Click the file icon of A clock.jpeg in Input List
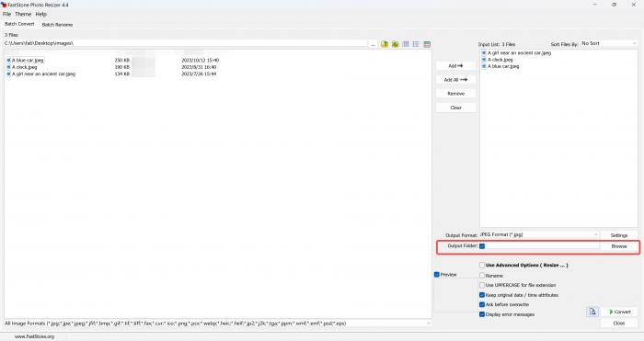 point(484,60)
